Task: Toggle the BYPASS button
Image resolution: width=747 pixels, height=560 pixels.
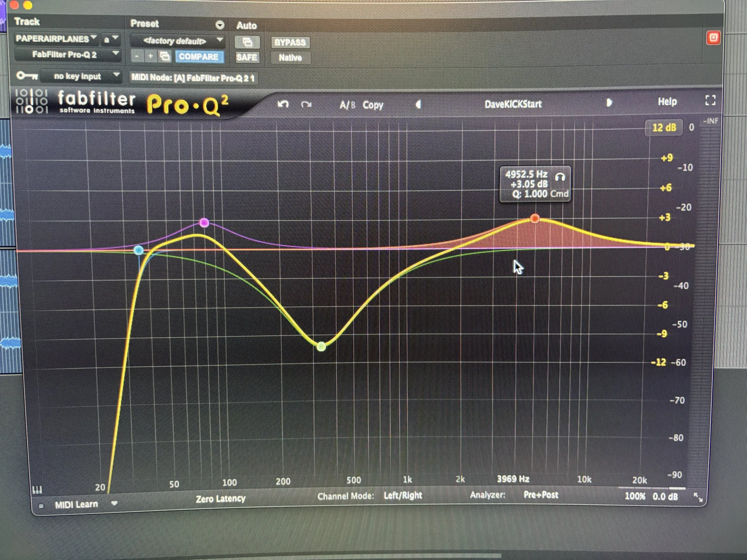Action: point(290,42)
